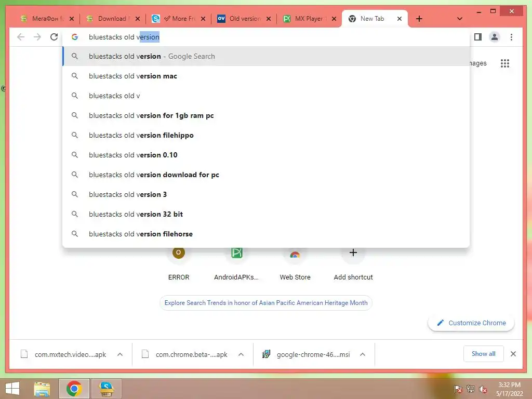532x399 pixels.
Task: Click Show all downloads button
Action: point(483,354)
